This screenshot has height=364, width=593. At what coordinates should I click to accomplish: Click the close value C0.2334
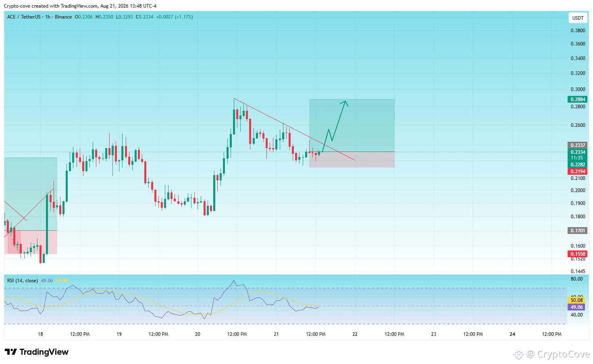point(144,17)
